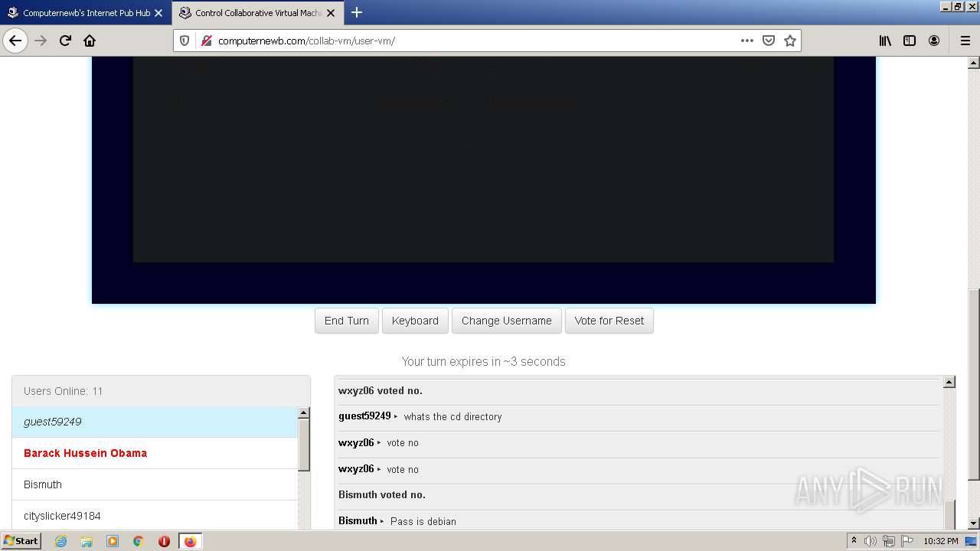
Task: Click the Change Username button
Action: 507,321
